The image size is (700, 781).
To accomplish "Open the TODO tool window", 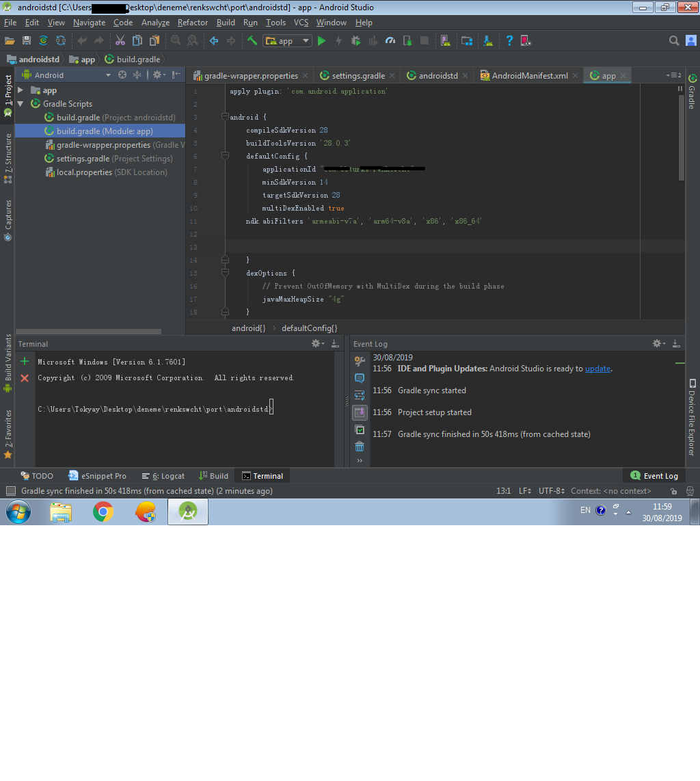I will (x=37, y=476).
